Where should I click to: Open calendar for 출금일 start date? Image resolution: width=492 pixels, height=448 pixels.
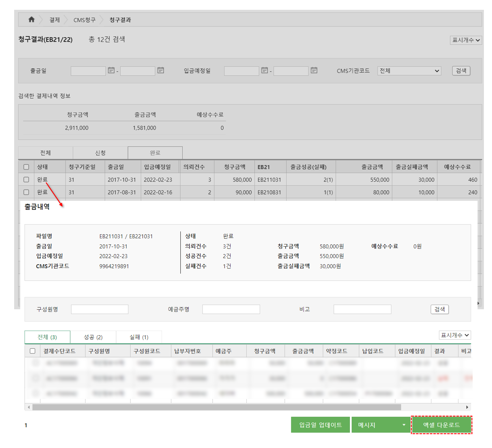(x=111, y=70)
